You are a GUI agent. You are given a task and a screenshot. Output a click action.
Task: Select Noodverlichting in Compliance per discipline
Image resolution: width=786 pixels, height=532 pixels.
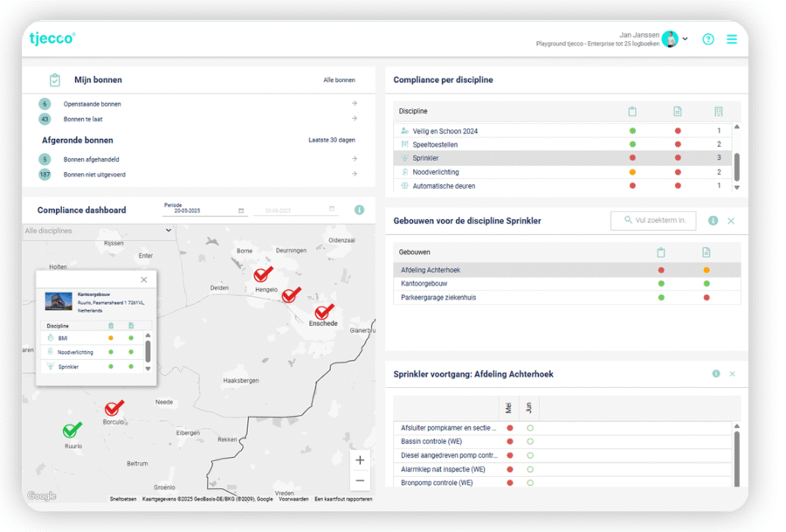pyautogui.click(x=562, y=172)
